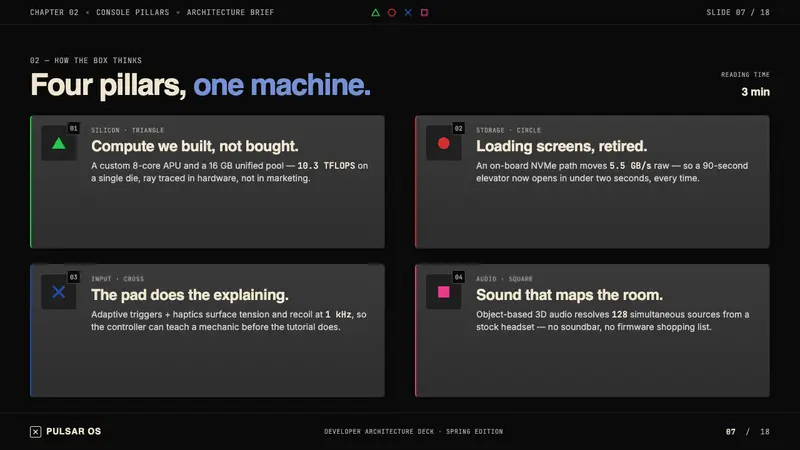
Task: Click the red circle outline in header
Action: click(x=392, y=12)
